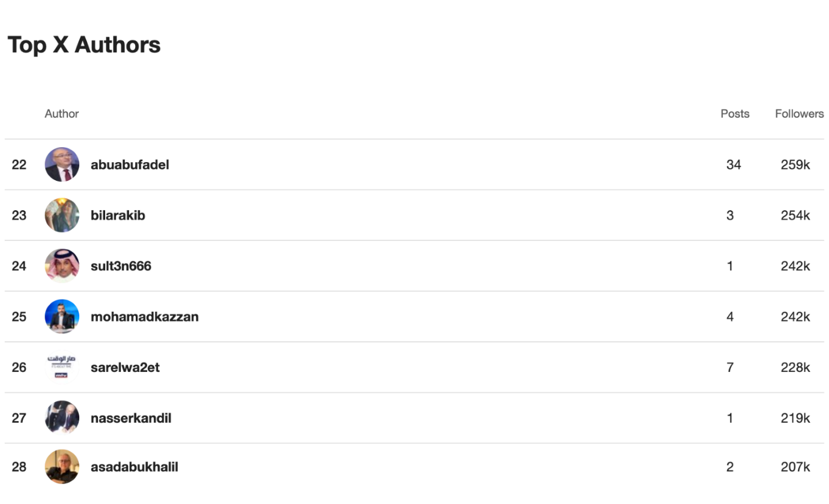Open mohamadkazzan author name link
Image resolution: width=829 pixels, height=504 pixels.
click(x=145, y=317)
